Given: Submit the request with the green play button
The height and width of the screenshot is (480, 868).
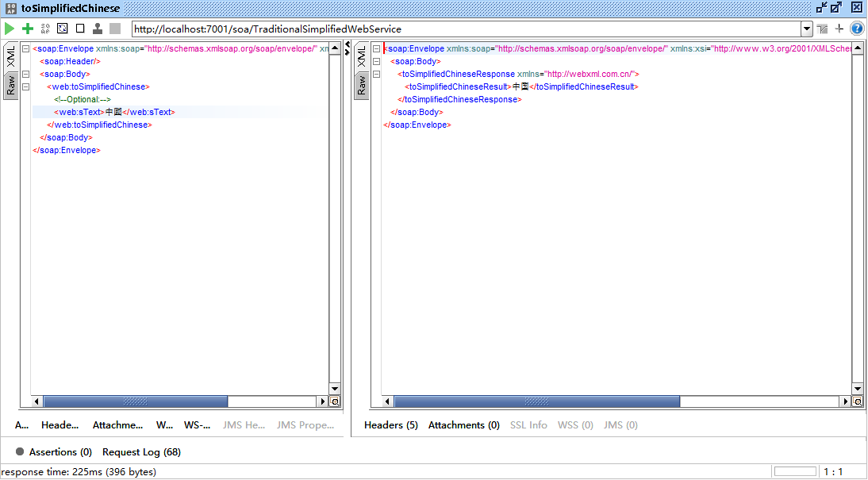Looking at the screenshot, I should pos(10,29).
